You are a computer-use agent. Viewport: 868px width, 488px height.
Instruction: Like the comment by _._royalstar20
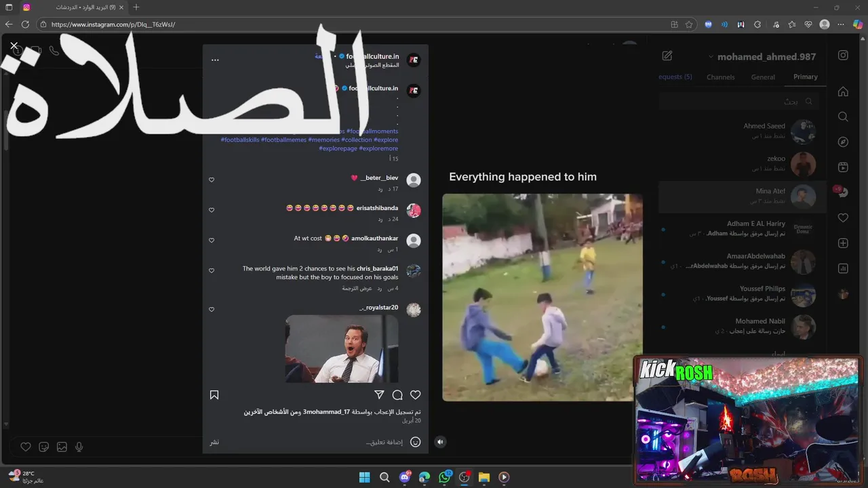click(212, 309)
